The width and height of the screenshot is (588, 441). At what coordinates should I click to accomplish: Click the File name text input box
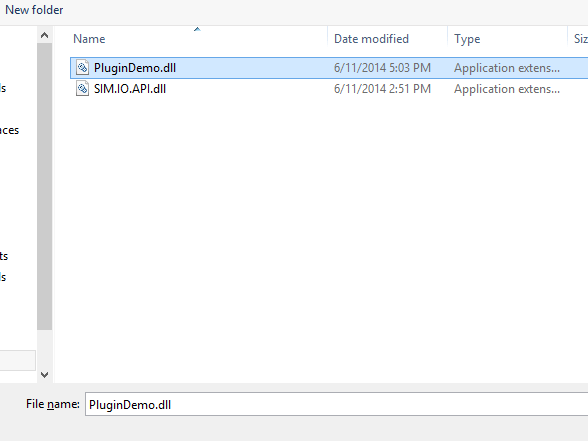pos(336,404)
